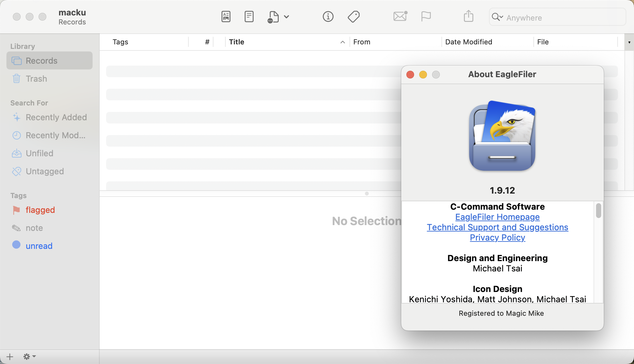Open the Privacy Policy link
Viewport: 634px width, 364px height.
497,238
